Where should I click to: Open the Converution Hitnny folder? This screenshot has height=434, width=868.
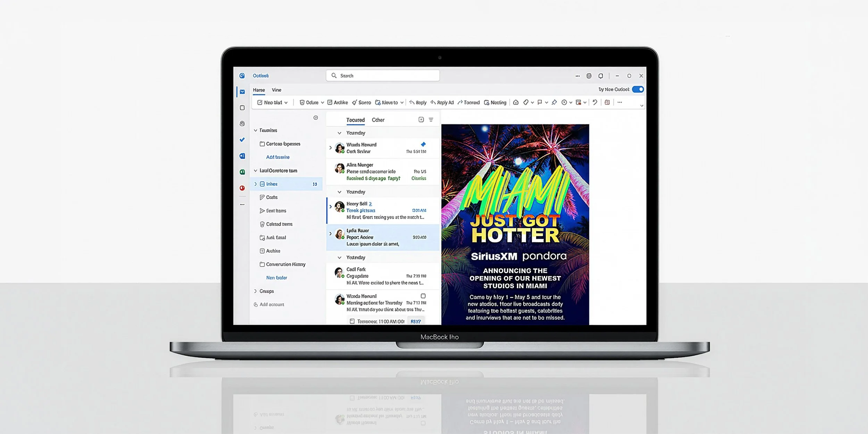(x=286, y=265)
